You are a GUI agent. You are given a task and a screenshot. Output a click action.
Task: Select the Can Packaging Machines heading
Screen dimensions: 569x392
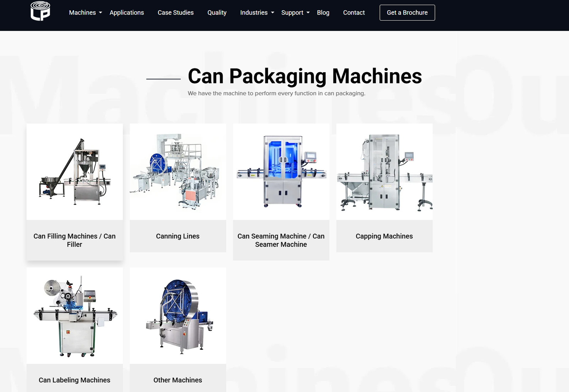(305, 76)
